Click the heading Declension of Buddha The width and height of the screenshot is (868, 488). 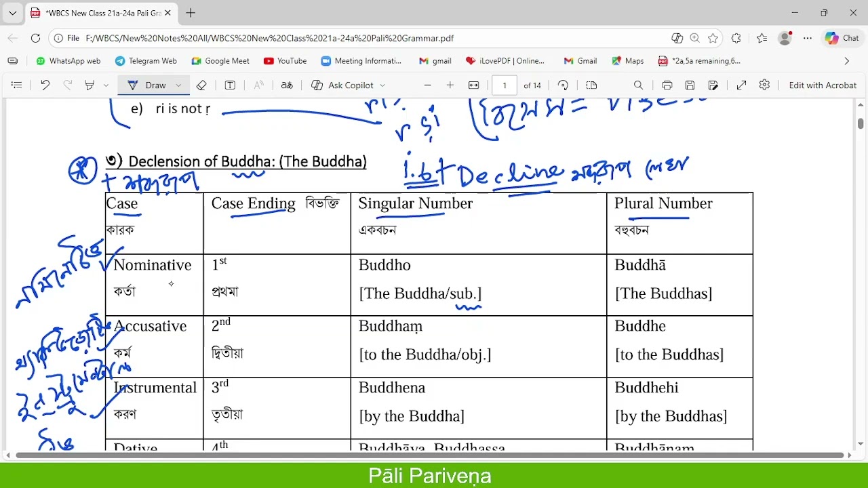[x=248, y=161]
